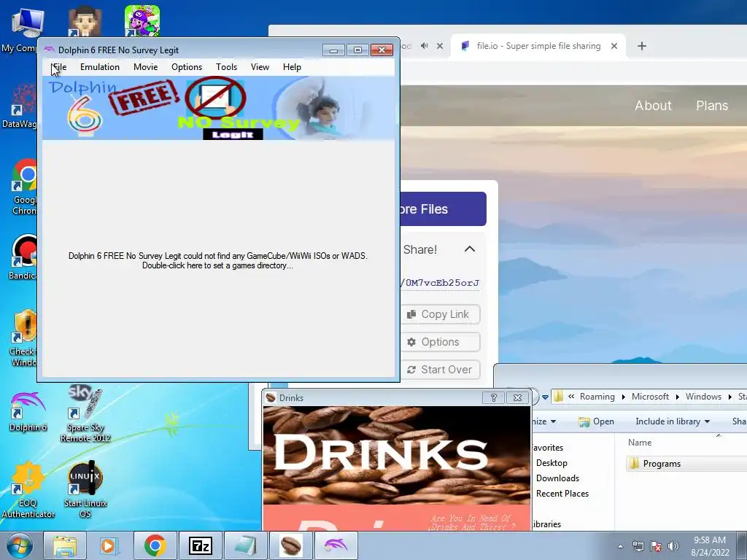Select the Google Chrome desktop shortcut
Viewport: 747px width, 560px height.
click(x=24, y=187)
